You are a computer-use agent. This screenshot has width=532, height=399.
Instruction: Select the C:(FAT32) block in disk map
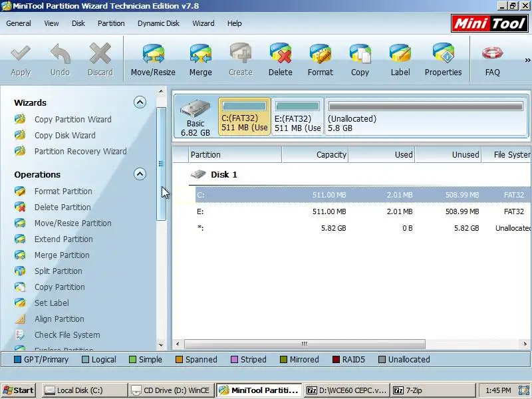(244, 117)
